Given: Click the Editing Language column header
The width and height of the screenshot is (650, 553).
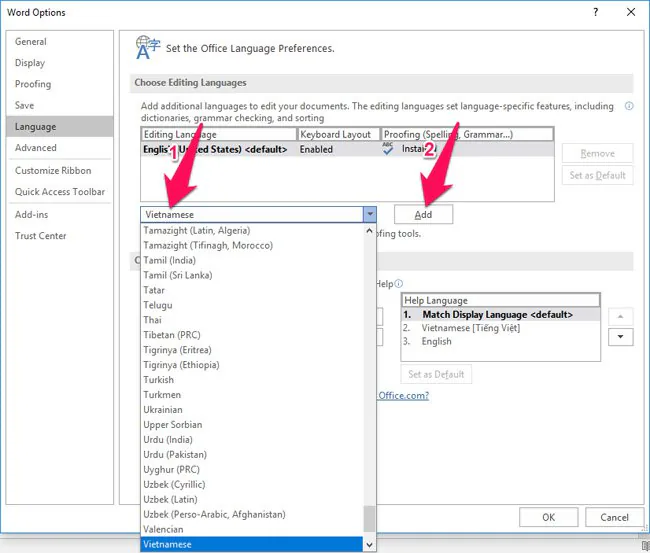Looking at the screenshot, I should [219, 134].
